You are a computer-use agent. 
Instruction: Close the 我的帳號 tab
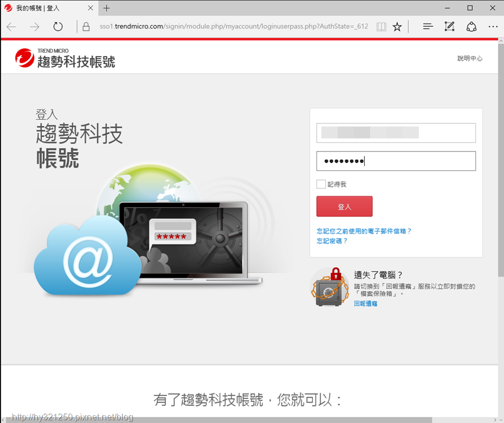click(x=91, y=8)
